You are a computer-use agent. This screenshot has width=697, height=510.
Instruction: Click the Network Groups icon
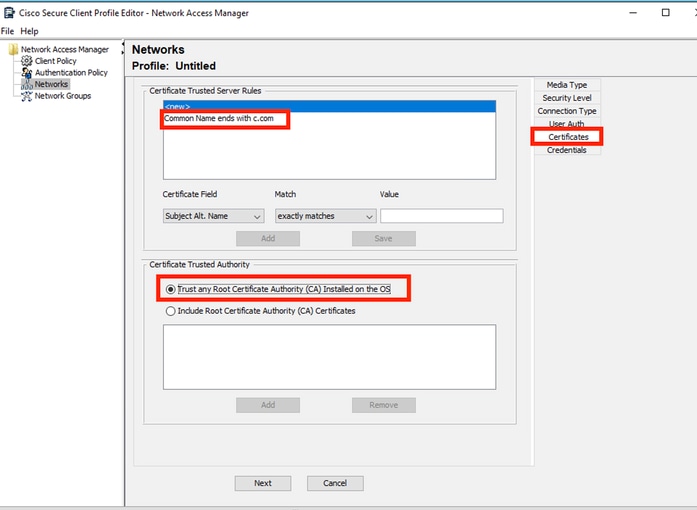click(x=27, y=96)
